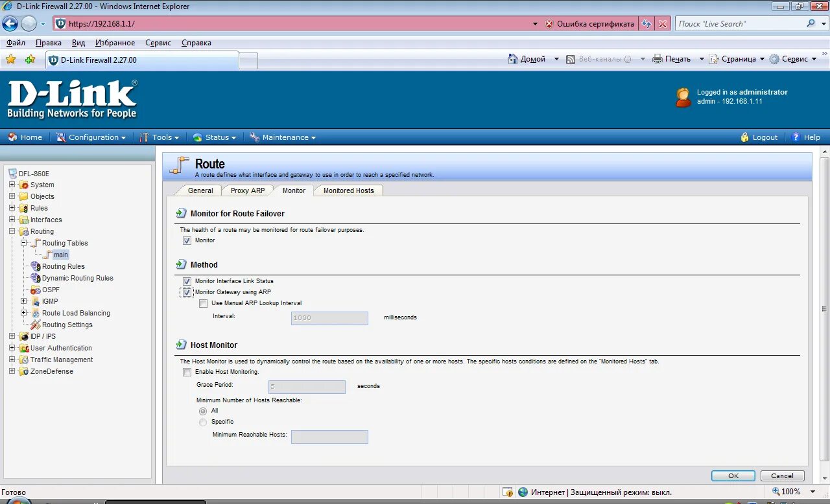Collapse the Routing Tables node
The image size is (830, 504).
pyautogui.click(x=24, y=243)
